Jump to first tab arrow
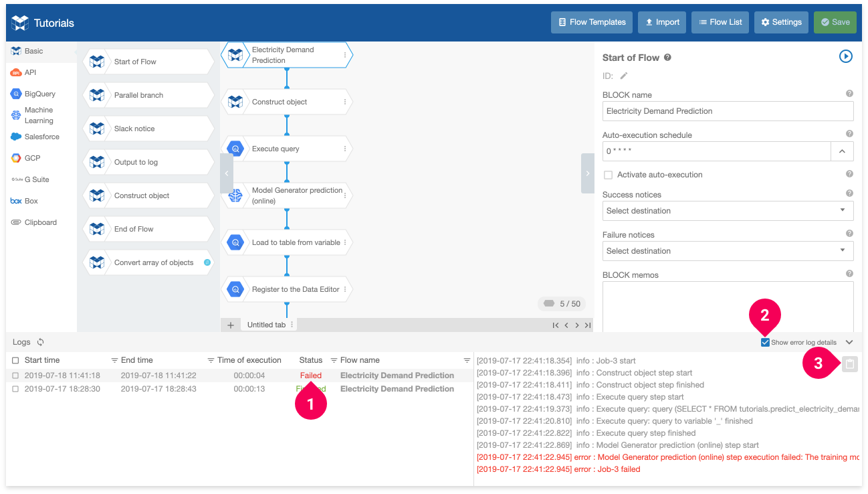 (x=555, y=325)
